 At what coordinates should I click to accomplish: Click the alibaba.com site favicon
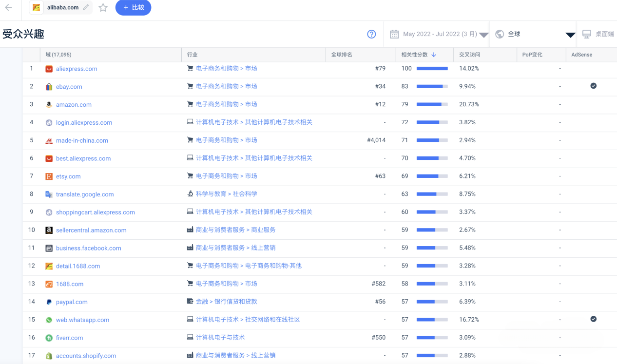[x=37, y=7]
